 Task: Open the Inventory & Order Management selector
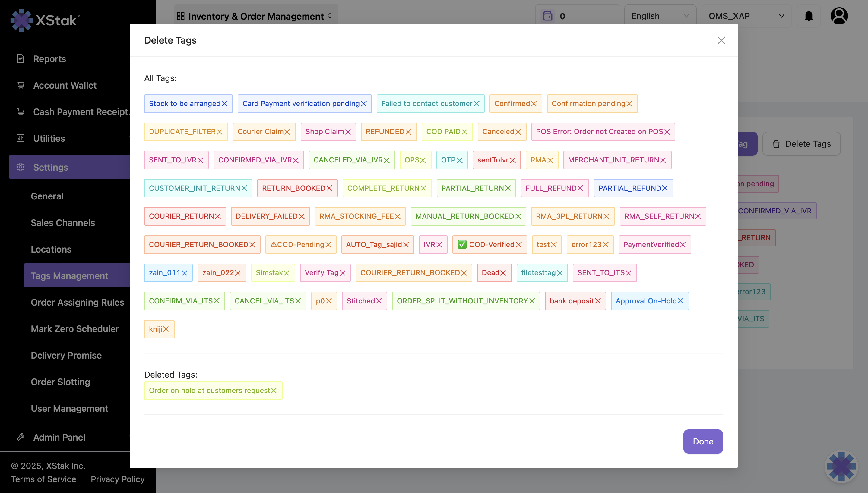[256, 16]
